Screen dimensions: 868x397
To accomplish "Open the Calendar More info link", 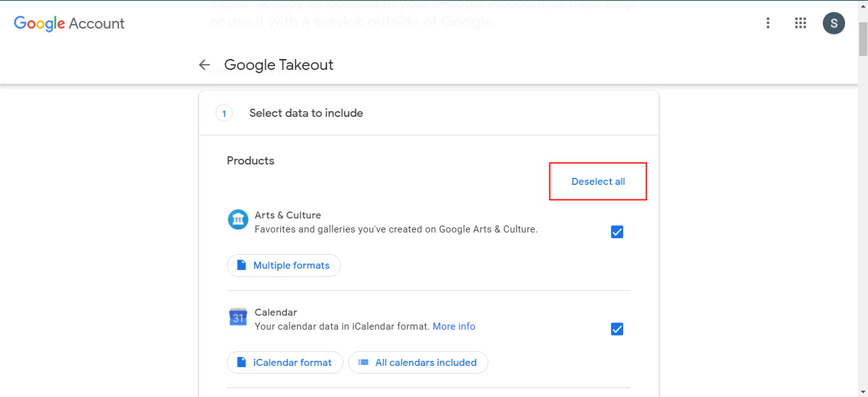I will click(454, 326).
